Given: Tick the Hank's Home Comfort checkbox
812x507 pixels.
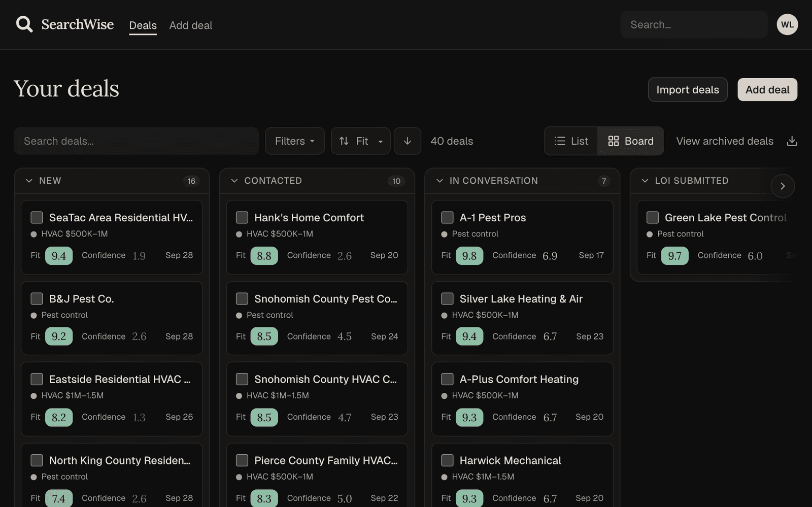Looking at the screenshot, I should pos(242,218).
